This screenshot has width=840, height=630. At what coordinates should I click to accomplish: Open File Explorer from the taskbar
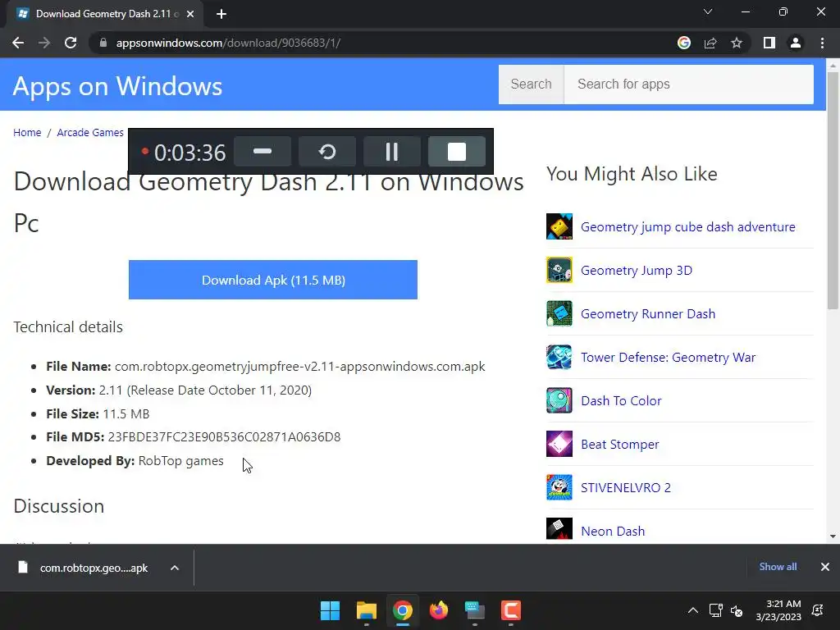pyautogui.click(x=367, y=610)
